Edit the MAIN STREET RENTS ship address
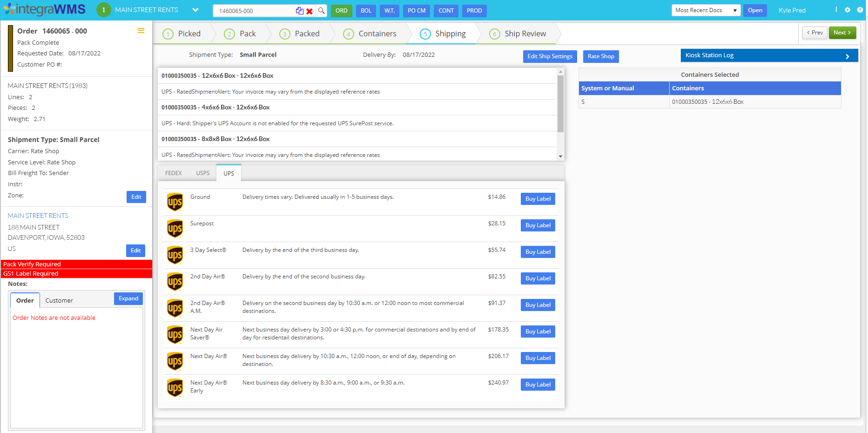 click(136, 250)
